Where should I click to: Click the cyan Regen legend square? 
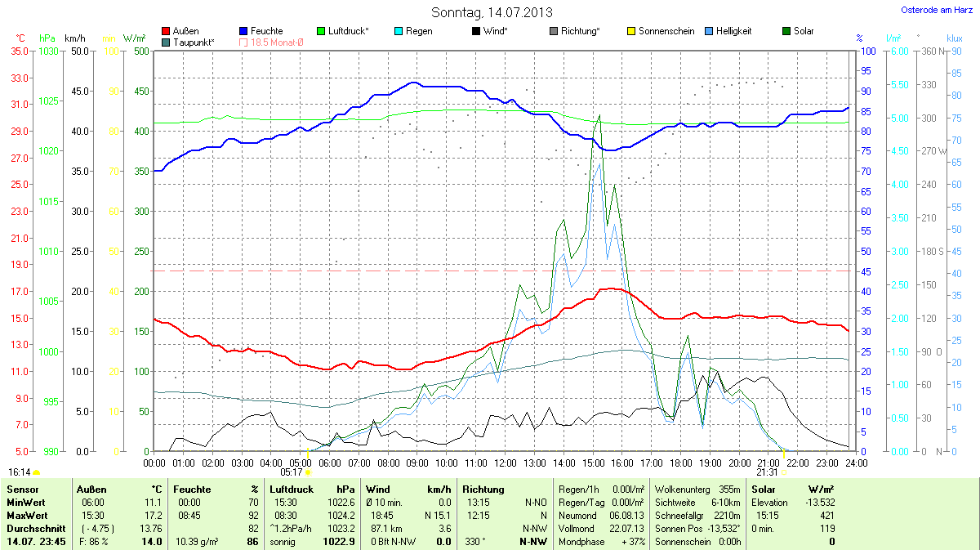pos(399,31)
